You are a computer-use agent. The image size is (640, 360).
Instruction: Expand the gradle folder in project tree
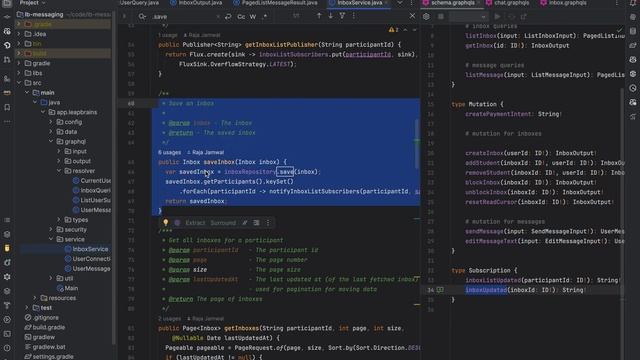[19, 63]
